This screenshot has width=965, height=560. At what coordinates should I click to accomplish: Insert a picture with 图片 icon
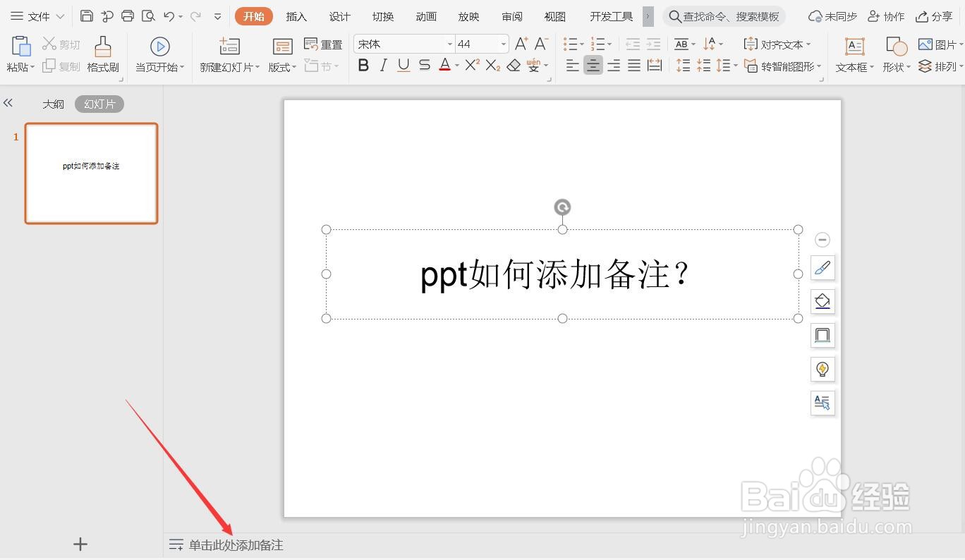tap(925, 44)
